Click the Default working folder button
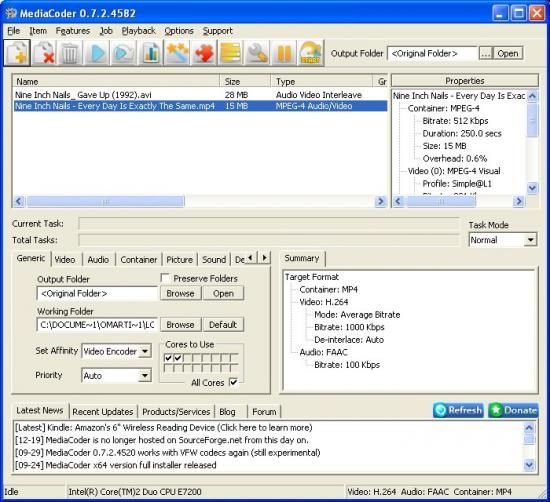 coord(223,325)
